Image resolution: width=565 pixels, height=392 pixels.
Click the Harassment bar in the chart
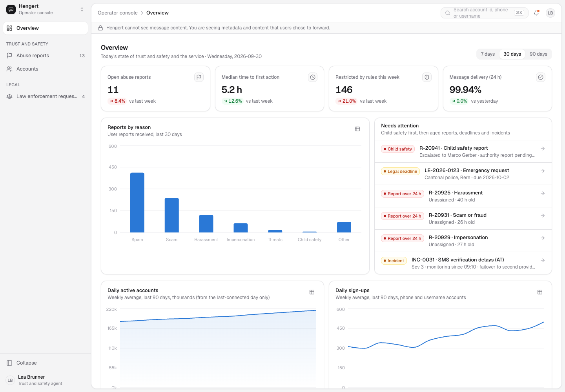point(206,224)
